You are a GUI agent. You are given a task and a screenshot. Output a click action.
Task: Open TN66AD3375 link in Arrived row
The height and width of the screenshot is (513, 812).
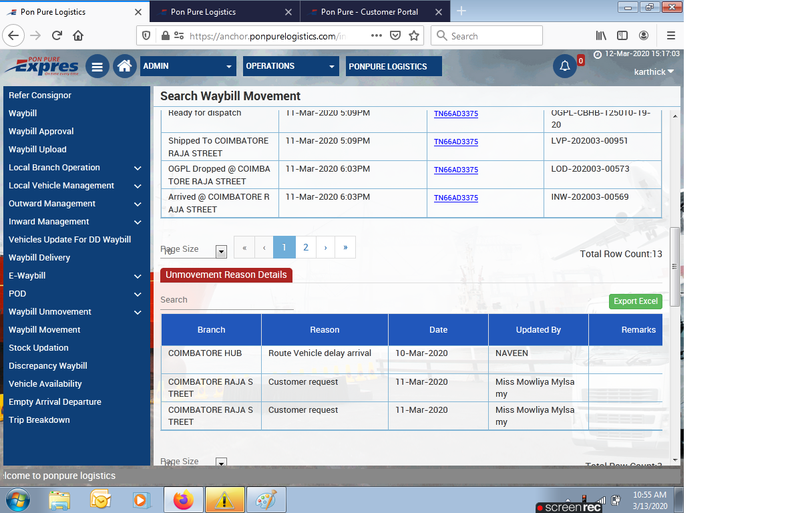(x=456, y=198)
